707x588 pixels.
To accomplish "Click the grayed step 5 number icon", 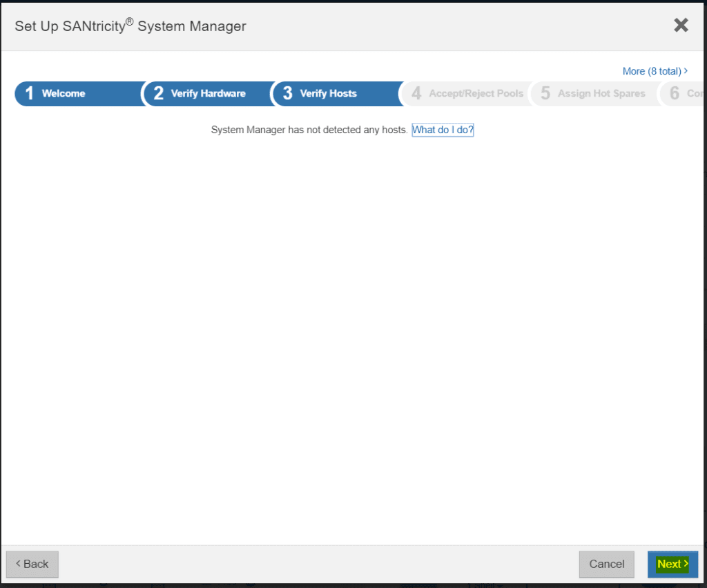I will click(x=545, y=93).
